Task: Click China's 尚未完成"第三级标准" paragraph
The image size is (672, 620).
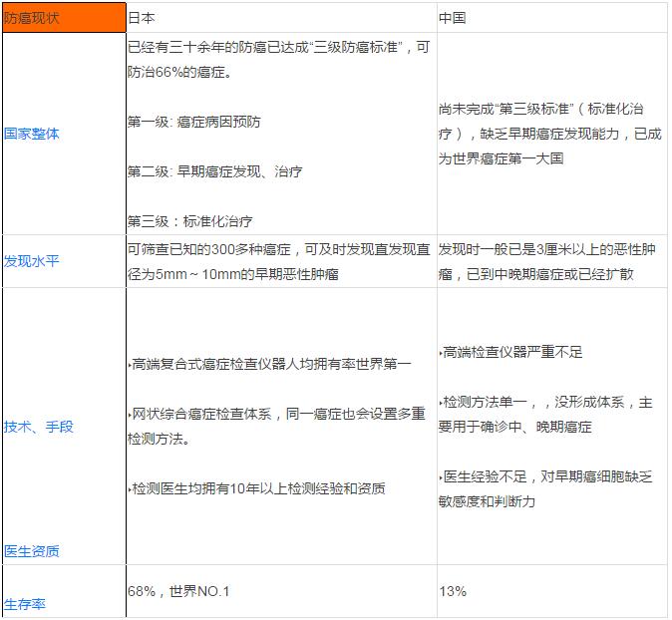Action: click(548, 134)
